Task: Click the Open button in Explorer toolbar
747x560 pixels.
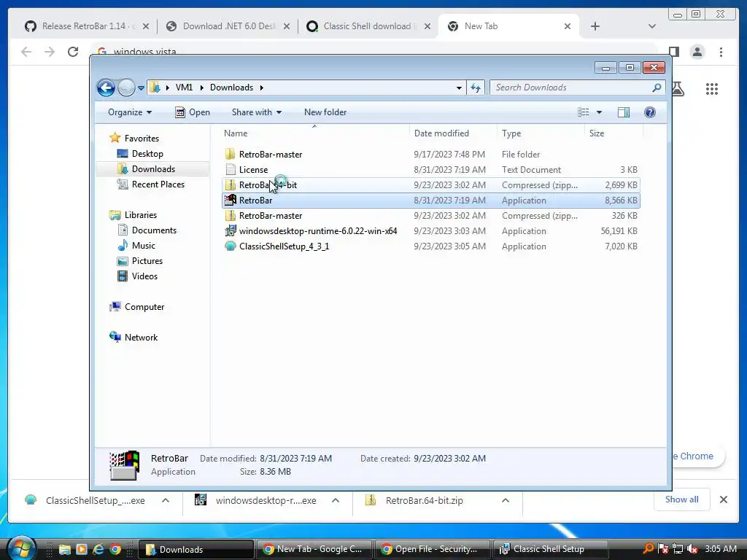Action: [x=193, y=112]
